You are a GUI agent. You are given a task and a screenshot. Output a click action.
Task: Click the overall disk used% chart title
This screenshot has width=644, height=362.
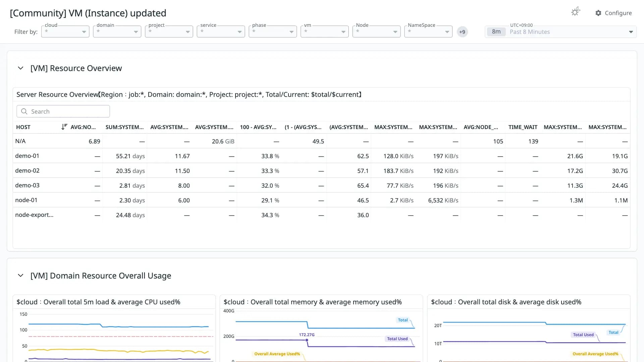pyautogui.click(x=506, y=302)
